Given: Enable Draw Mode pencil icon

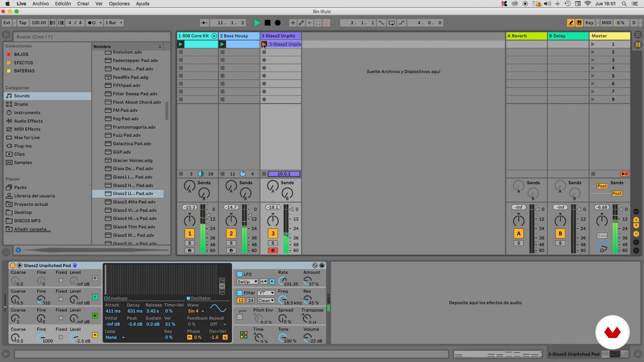Looking at the screenshot, I should [x=571, y=23].
